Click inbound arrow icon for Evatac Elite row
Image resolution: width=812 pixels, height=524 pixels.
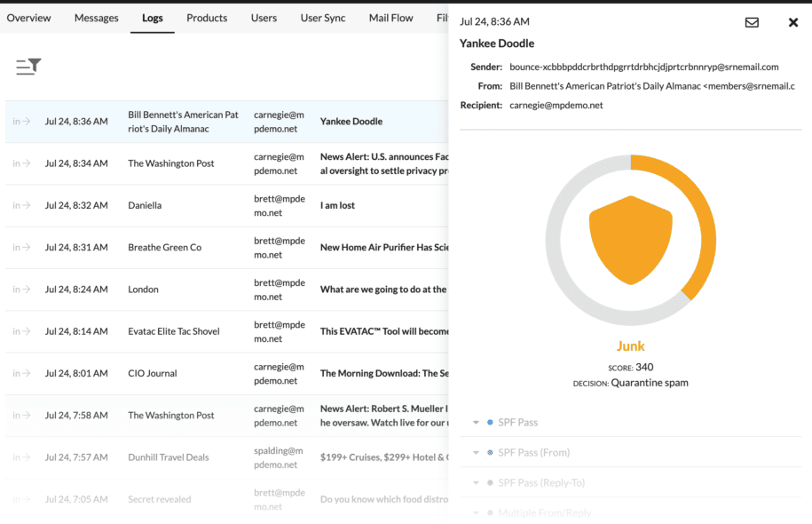21,331
